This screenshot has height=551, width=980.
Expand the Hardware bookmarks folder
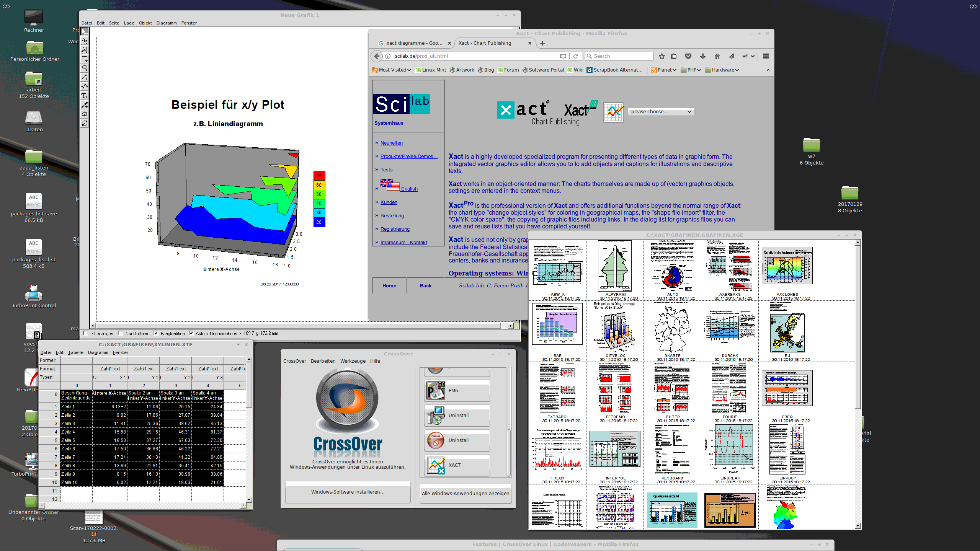click(722, 70)
